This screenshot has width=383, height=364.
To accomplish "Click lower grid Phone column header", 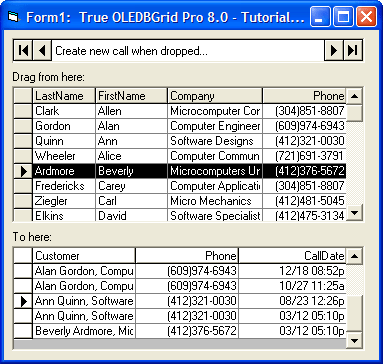I will (187, 256).
